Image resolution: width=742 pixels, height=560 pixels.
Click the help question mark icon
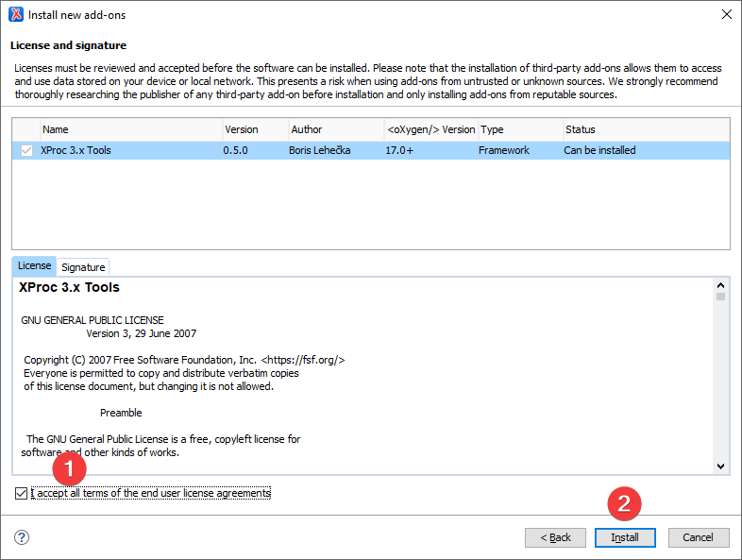tap(22, 537)
